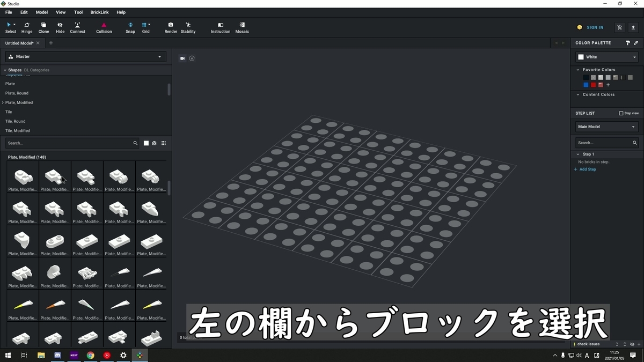This screenshot has width=644, height=362.
Task: Choose the Hinge tool
Action: click(26, 27)
